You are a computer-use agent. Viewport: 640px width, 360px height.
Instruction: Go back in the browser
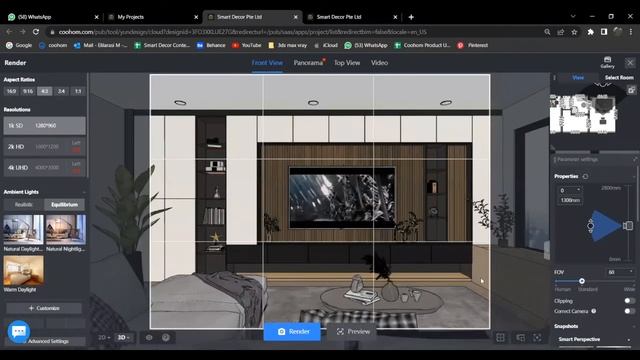(x=9, y=32)
